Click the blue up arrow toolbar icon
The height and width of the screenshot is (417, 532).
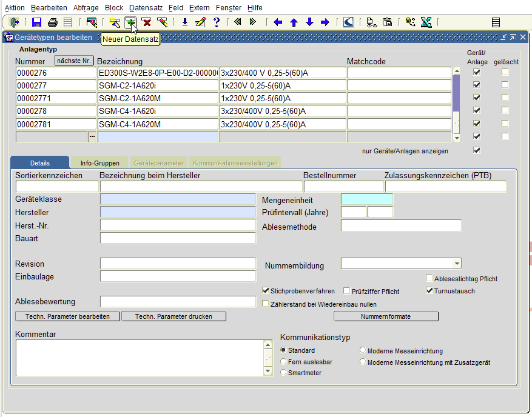click(294, 22)
